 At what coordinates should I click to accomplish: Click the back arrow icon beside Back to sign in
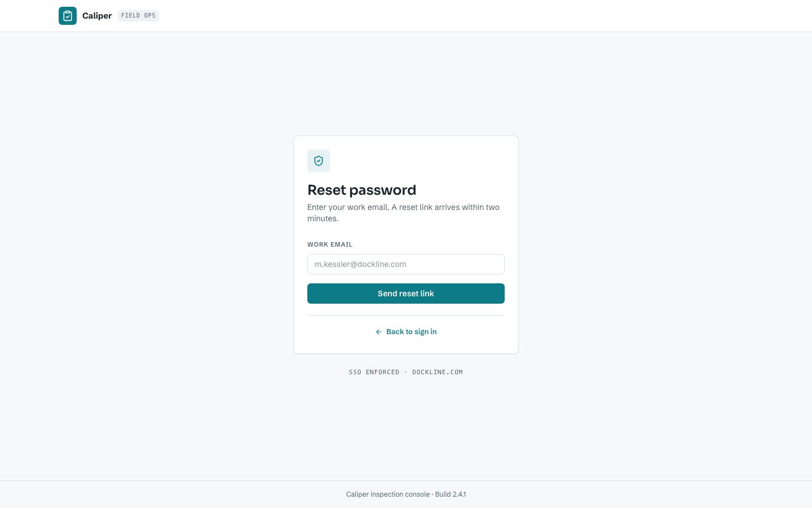pos(379,332)
